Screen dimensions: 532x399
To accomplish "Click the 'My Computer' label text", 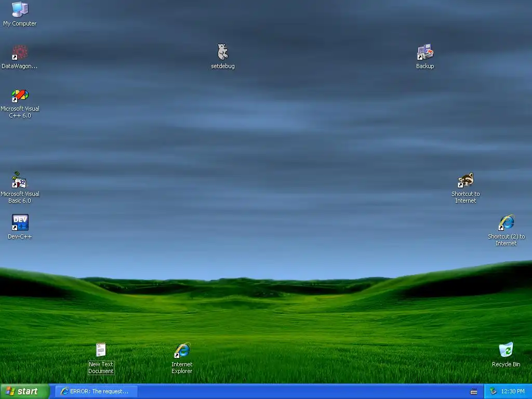I will [x=20, y=23].
